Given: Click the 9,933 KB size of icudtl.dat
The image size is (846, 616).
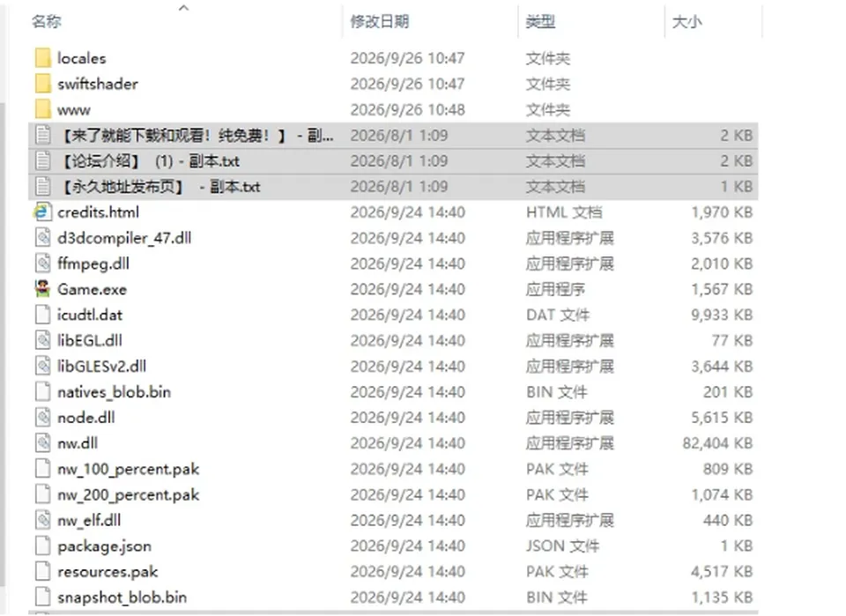Looking at the screenshot, I should (x=722, y=315).
